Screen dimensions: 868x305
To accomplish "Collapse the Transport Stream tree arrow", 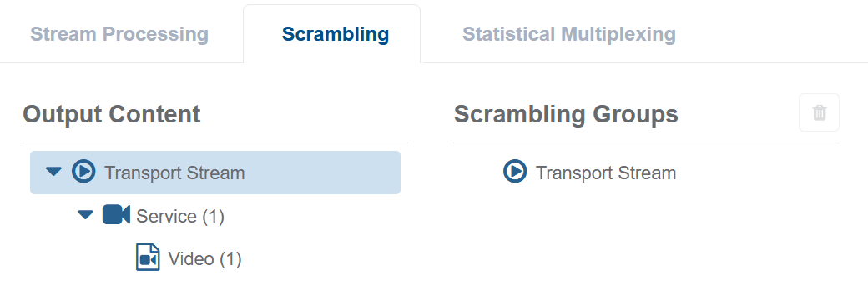I will click(53, 172).
